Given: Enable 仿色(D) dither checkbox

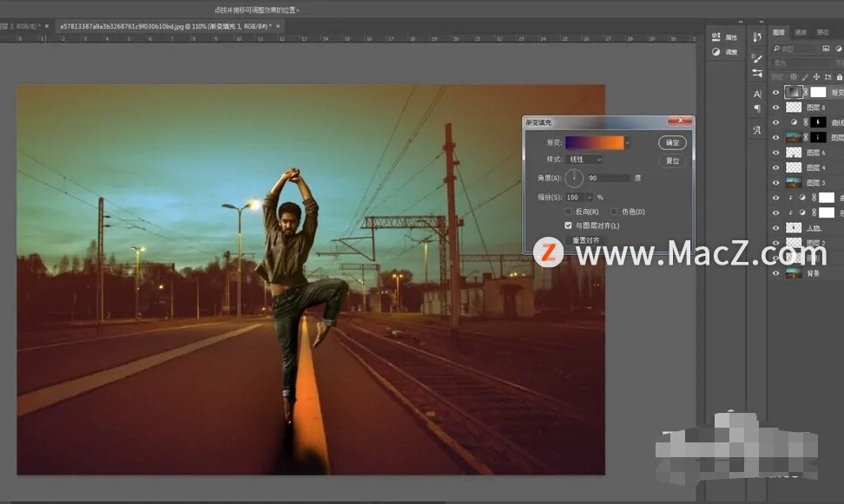Looking at the screenshot, I should (x=614, y=212).
